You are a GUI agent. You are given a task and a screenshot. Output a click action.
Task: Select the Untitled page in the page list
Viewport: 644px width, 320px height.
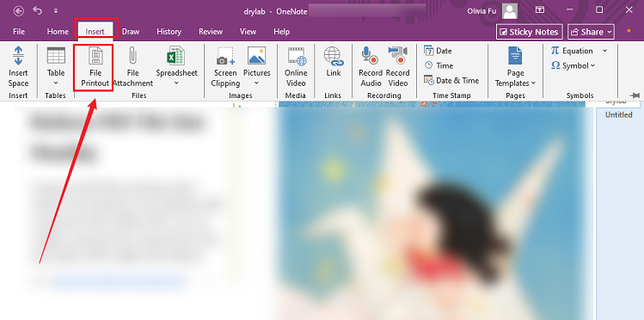(618, 114)
